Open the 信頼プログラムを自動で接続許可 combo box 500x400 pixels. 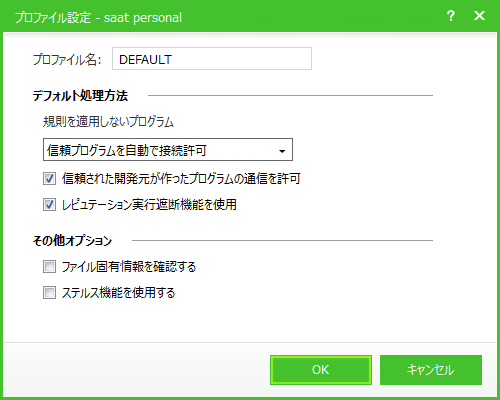pos(168,150)
